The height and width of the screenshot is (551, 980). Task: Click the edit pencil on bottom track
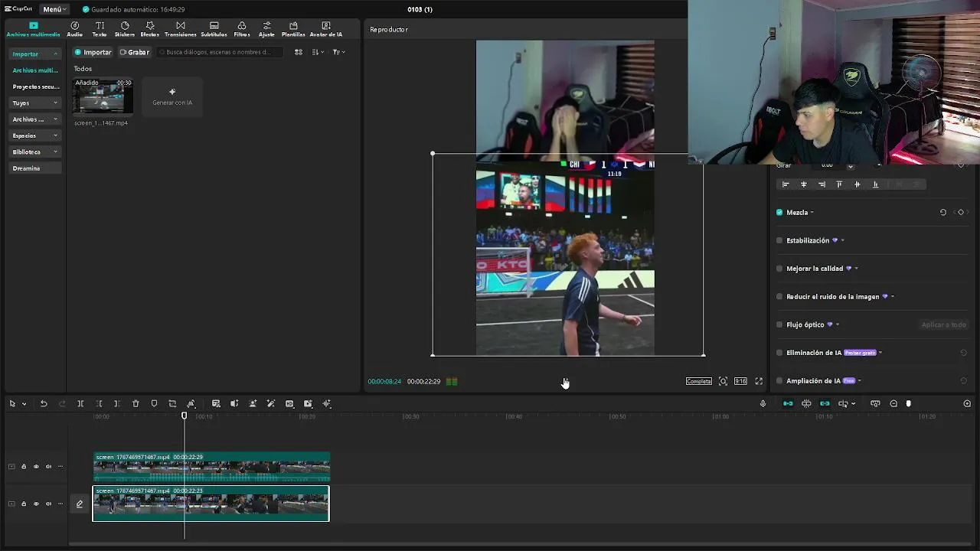point(80,504)
